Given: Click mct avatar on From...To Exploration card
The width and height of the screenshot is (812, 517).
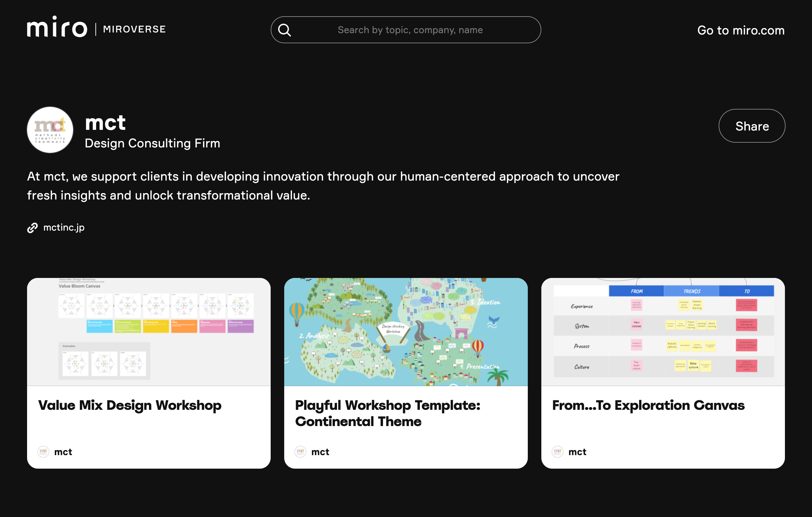Looking at the screenshot, I should pos(558,451).
